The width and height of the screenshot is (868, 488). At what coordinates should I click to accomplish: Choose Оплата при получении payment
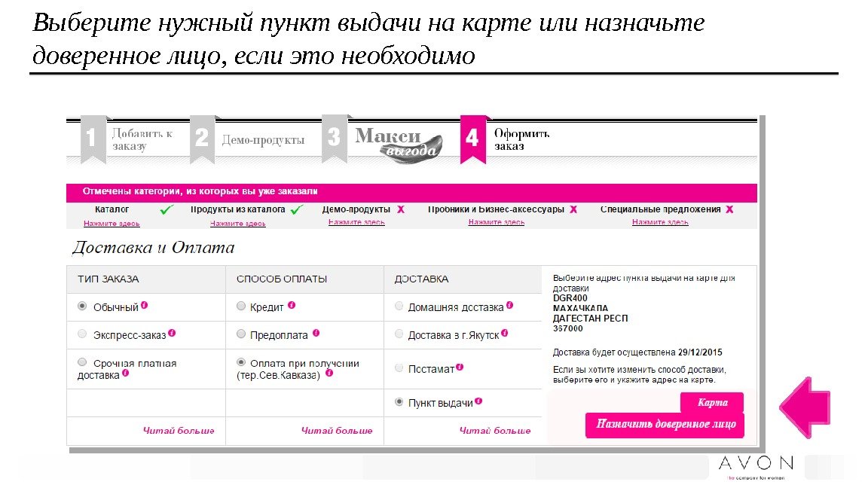coord(241,362)
